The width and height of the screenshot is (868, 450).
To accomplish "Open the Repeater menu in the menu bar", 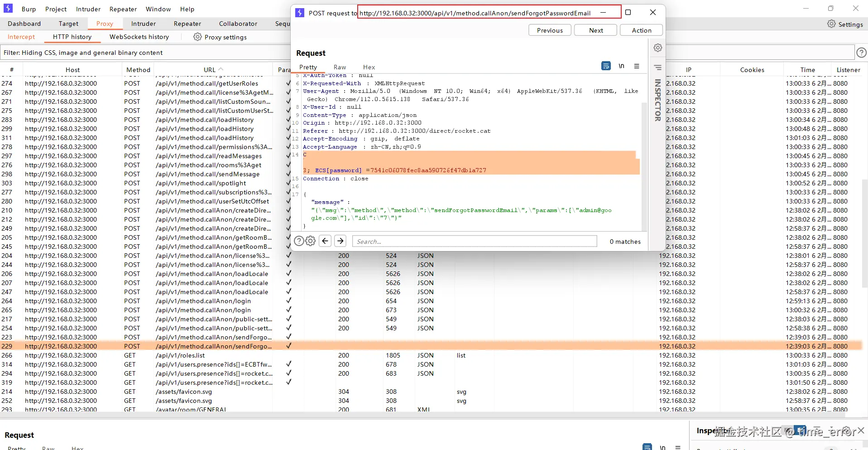I will [123, 9].
